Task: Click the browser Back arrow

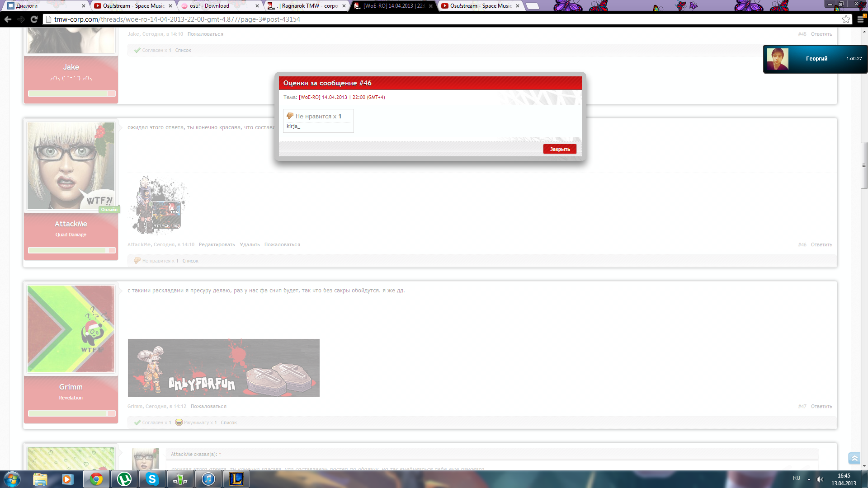Action: pyautogui.click(x=8, y=19)
